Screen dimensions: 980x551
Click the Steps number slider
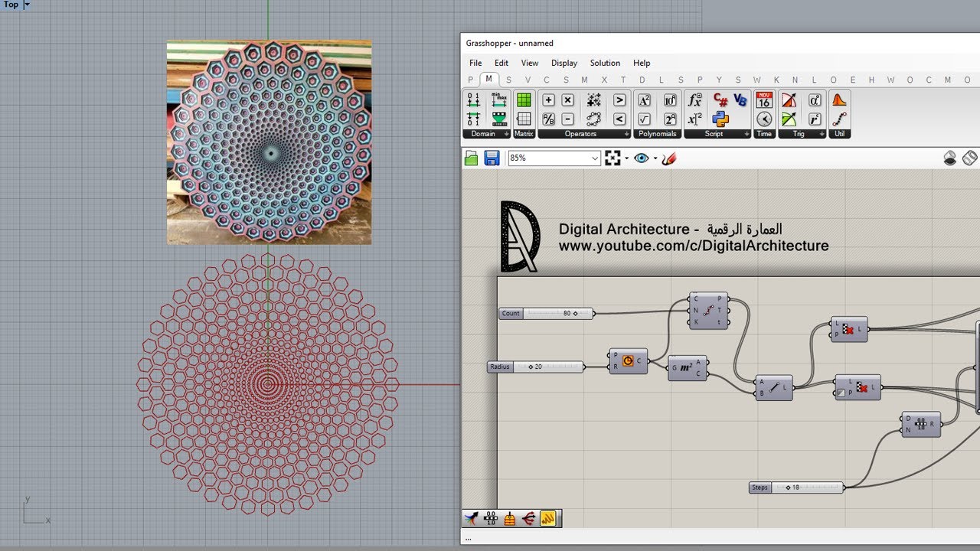[796, 487]
